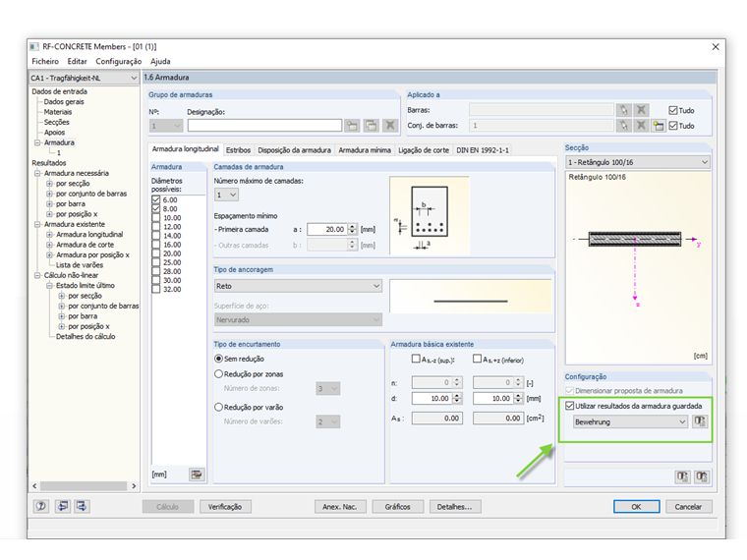Click into the Designação input field
This screenshot has width=747, height=560.
(264, 126)
